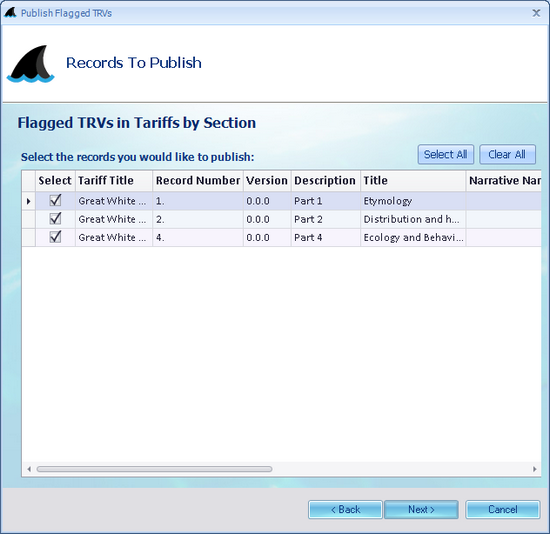Click the shark fin logo in header

point(31,64)
